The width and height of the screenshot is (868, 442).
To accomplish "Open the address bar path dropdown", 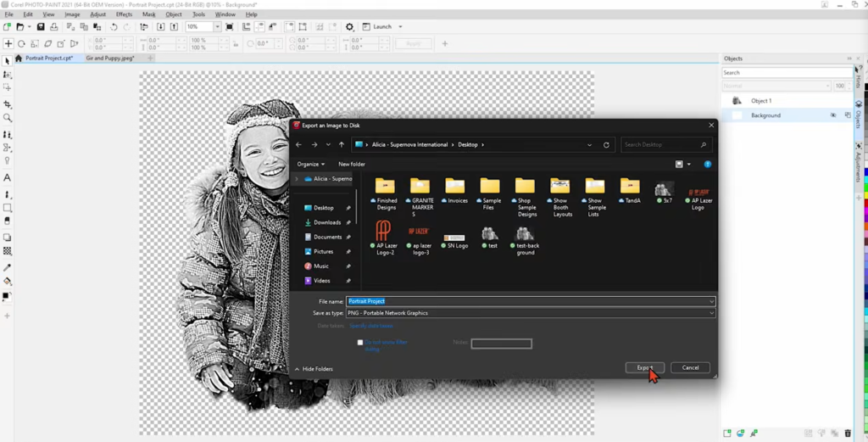I will (x=589, y=144).
